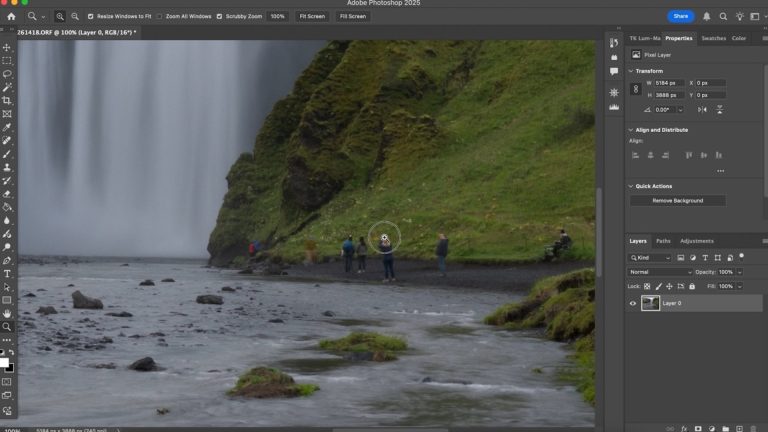Open the layer Opacity dropdown arrow

[x=739, y=272]
